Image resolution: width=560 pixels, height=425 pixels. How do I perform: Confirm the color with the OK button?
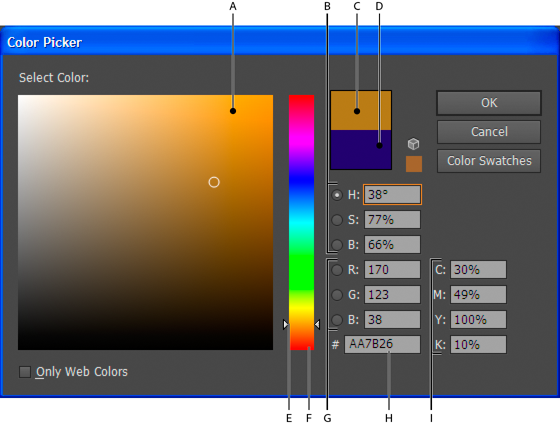pyautogui.click(x=489, y=103)
